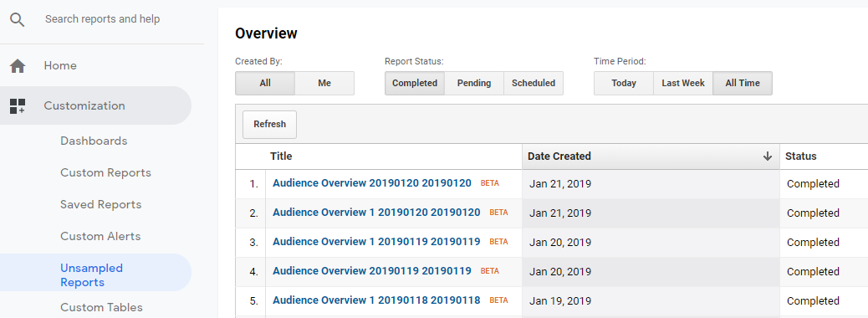Click the Customization dashboard icon
868x318 pixels.
pos(18,106)
